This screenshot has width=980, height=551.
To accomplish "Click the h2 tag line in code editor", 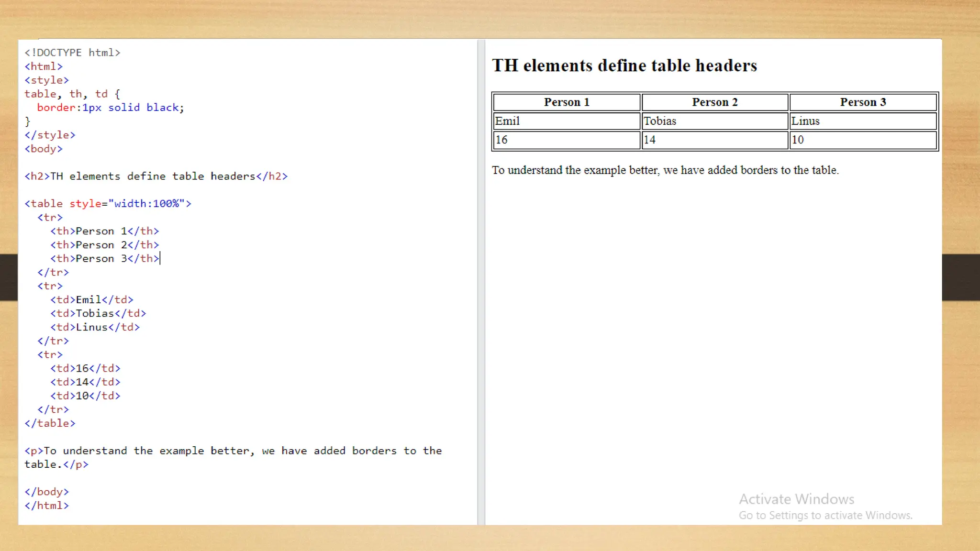I will pyautogui.click(x=156, y=176).
